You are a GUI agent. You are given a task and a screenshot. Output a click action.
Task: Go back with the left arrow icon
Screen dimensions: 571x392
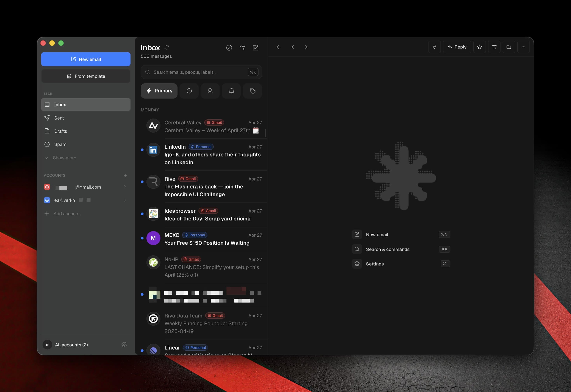[279, 47]
